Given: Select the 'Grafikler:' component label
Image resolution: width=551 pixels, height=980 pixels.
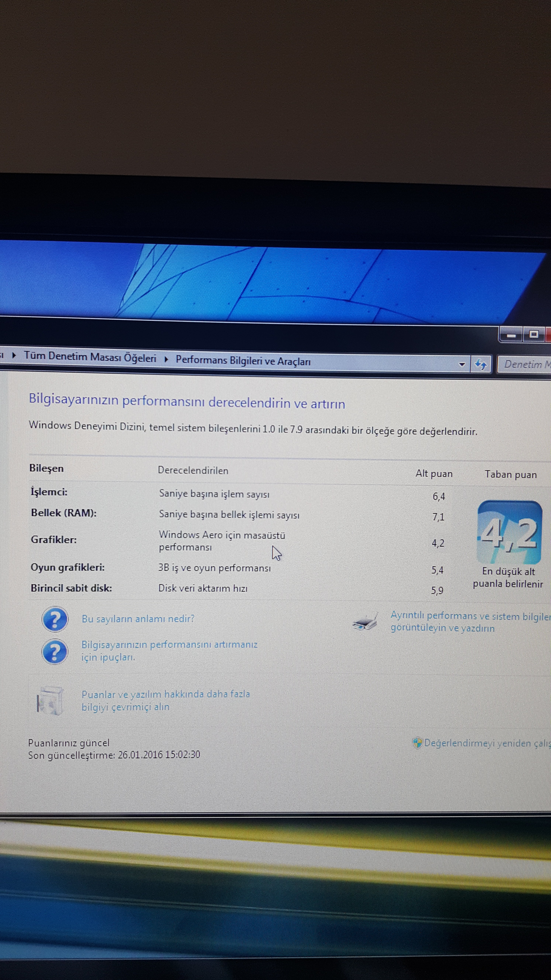Looking at the screenshot, I should (54, 539).
